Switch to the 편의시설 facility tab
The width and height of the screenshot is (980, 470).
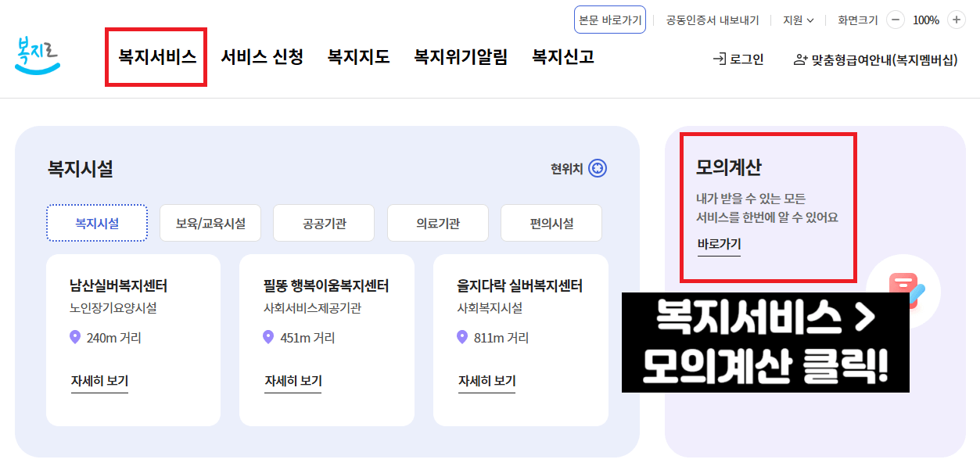pos(551,223)
